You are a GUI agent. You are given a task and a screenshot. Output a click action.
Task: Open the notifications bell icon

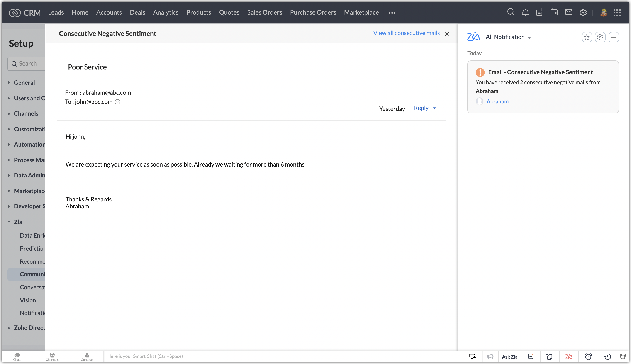[x=525, y=12]
